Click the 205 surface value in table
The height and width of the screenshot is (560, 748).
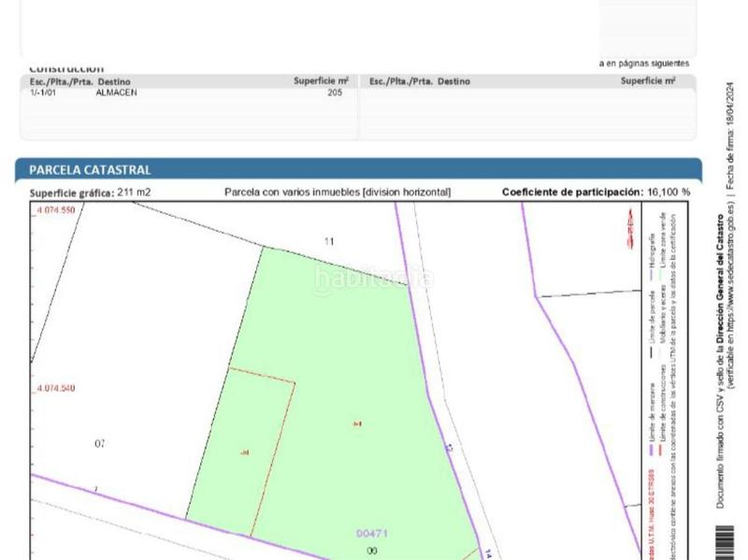click(x=335, y=93)
